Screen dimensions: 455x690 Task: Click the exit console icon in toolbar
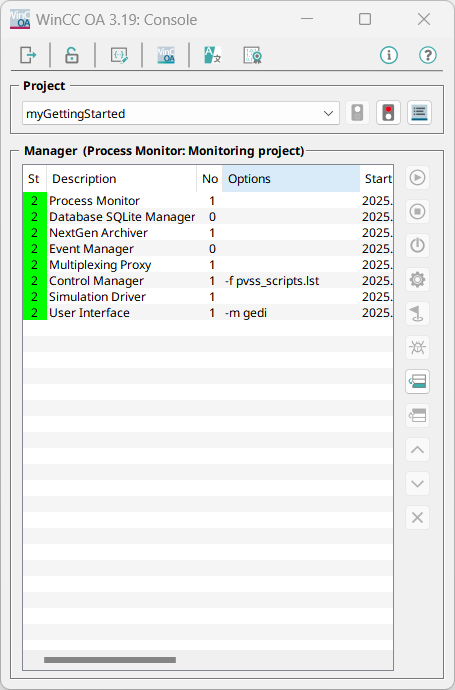click(28, 55)
